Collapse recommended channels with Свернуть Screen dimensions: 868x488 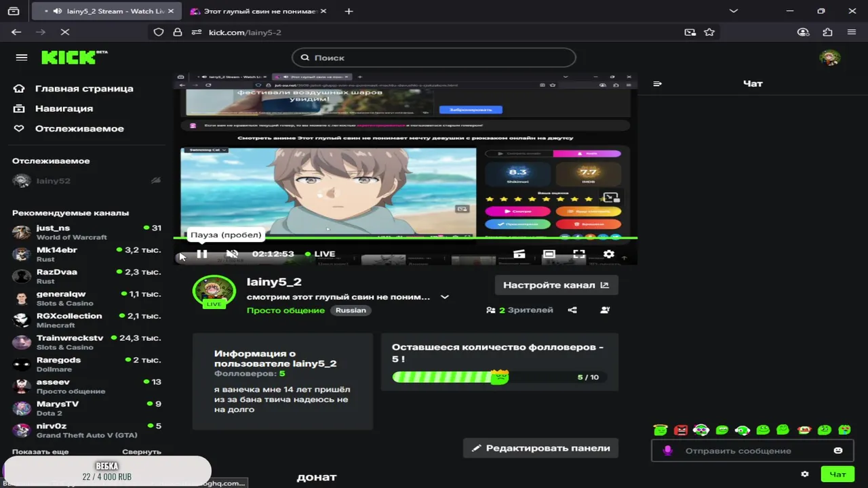[x=142, y=451]
